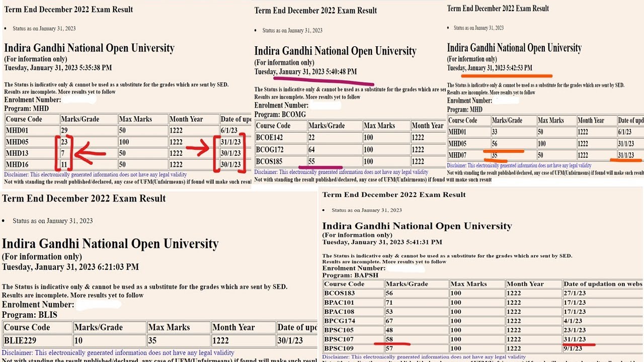Screen dimensions: 644x362
Task: Click month year 1222 in BLIE229 row
Action: (x=221, y=340)
